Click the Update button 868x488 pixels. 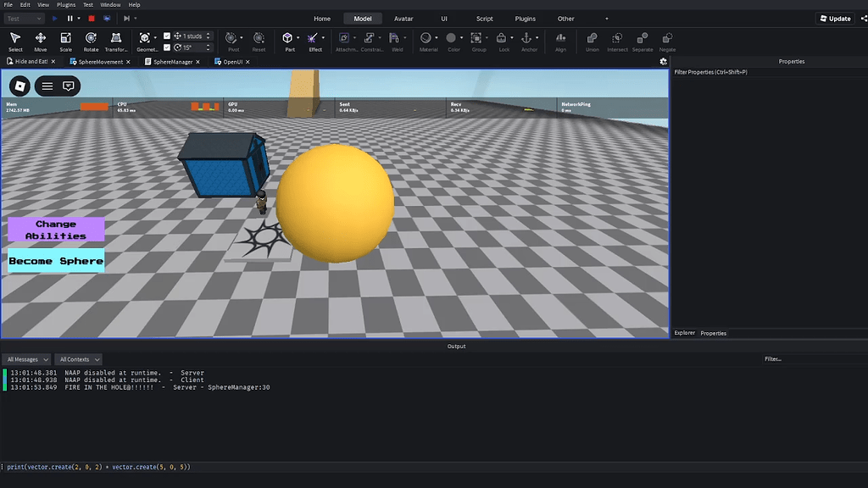835,19
